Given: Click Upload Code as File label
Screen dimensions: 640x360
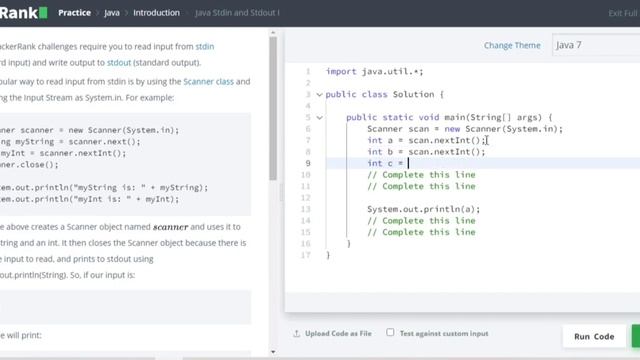Looking at the screenshot, I should 338,333.
